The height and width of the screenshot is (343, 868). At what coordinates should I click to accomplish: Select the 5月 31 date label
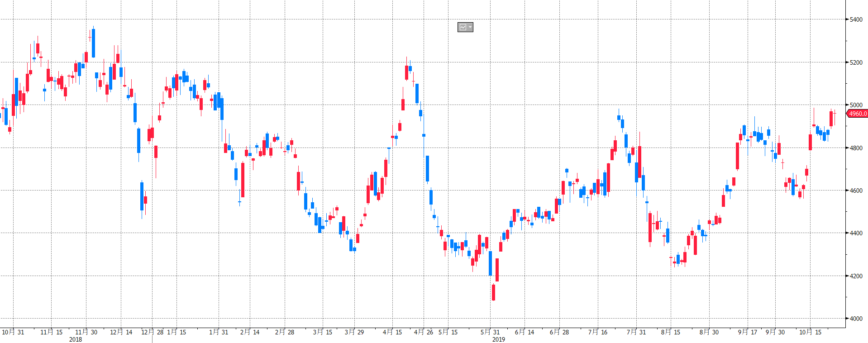click(490, 332)
